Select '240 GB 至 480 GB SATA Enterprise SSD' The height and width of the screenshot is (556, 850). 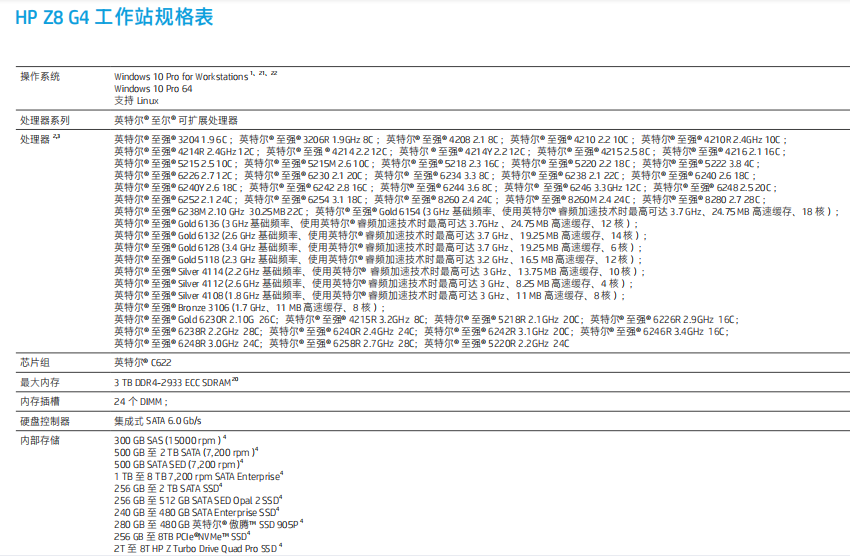coord(197,512)
